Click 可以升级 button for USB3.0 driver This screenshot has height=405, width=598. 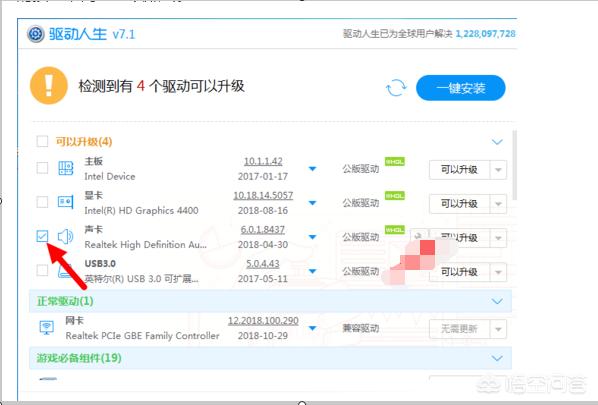pyautogui.click(x=460, y=272)
